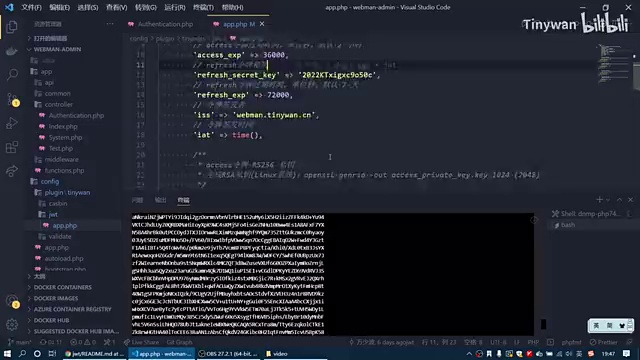This screenshot has height=360, width=640.
Task: Open the jwt/README.md browser taskbar item
Action: click(x=95, y=354)
